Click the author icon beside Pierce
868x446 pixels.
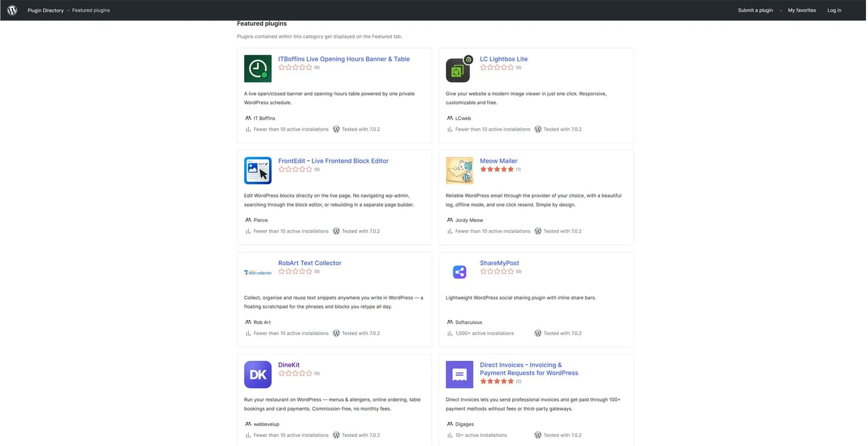[x=248, y=220]
